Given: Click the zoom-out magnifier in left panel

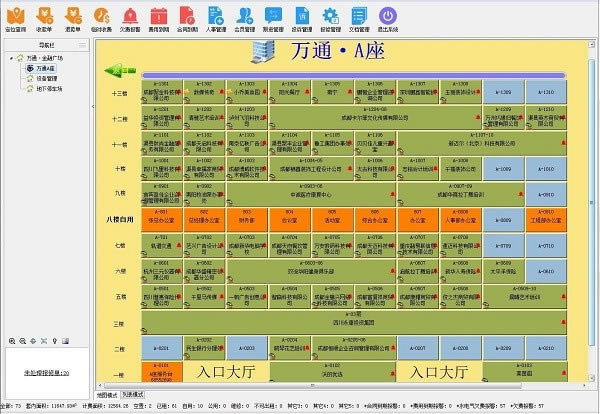Looking at the screenshot, I should [x=23, y=341].
